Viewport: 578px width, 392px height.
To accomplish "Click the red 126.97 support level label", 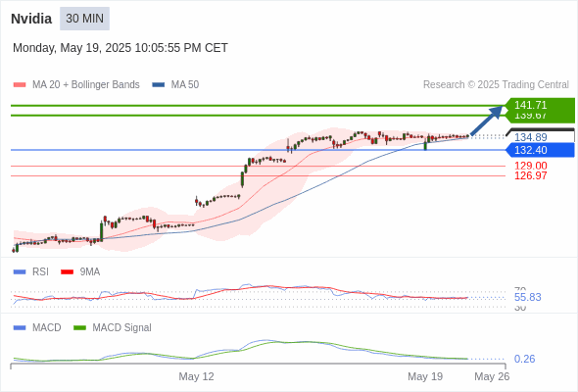I will (530, 175).
